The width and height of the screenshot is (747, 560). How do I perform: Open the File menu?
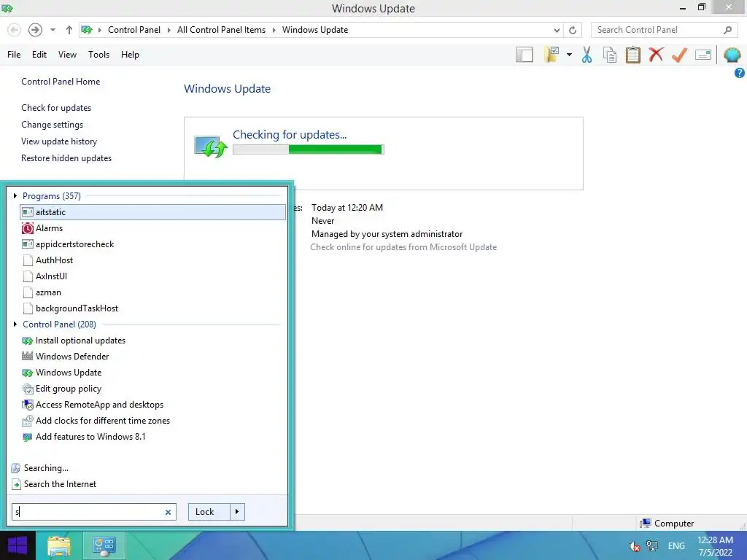click(x=14, y=55)
